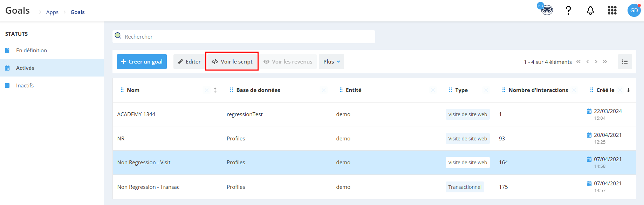
Task: Open the apps grid launcher icon
Action: coord(612,11)
